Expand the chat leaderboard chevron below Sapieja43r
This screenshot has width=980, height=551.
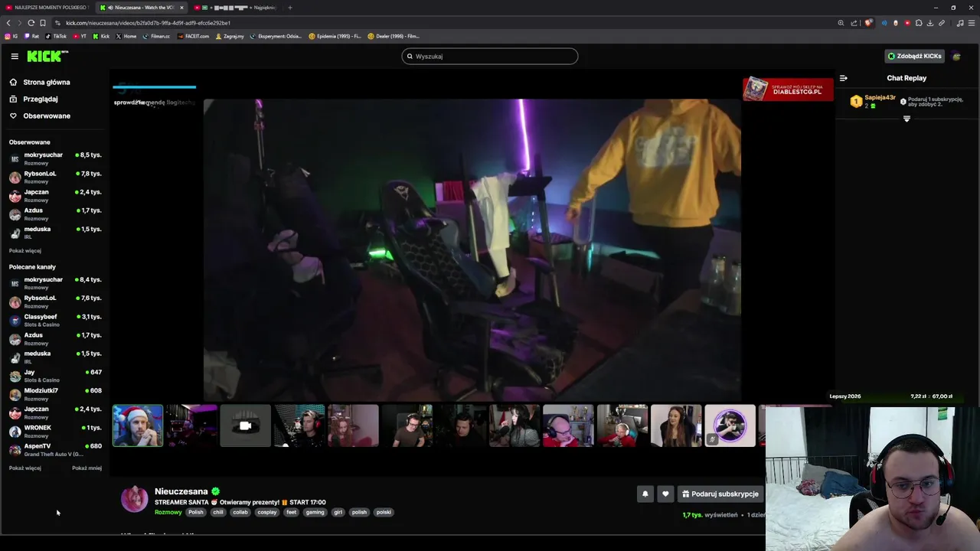coord(906,119)
